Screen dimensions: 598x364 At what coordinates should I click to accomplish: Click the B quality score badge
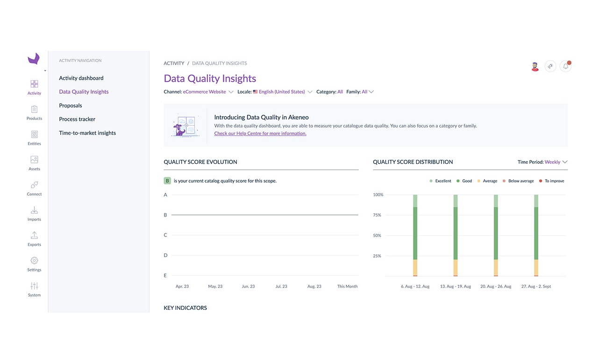(x=167, y=181)
